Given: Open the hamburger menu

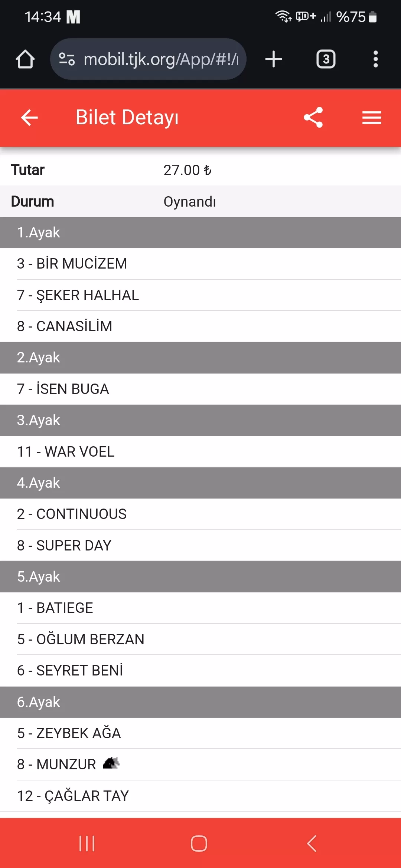Looking at the screenshot, I should 372,118.
